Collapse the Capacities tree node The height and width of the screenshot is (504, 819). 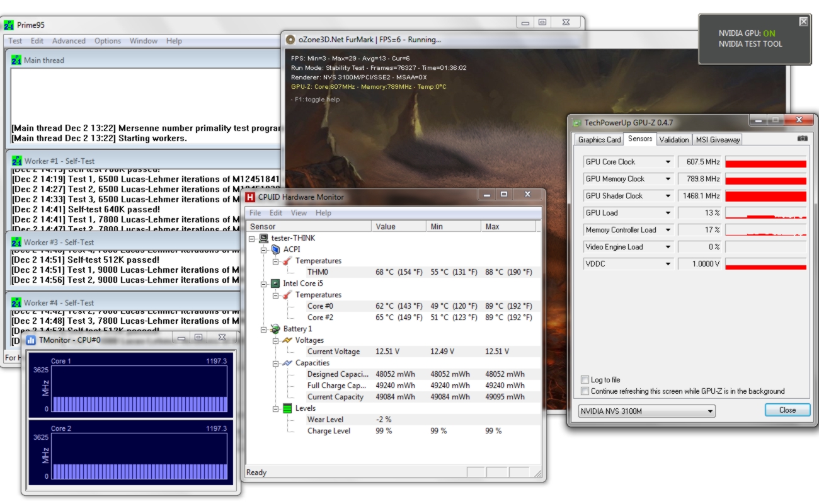pos(276,364)
